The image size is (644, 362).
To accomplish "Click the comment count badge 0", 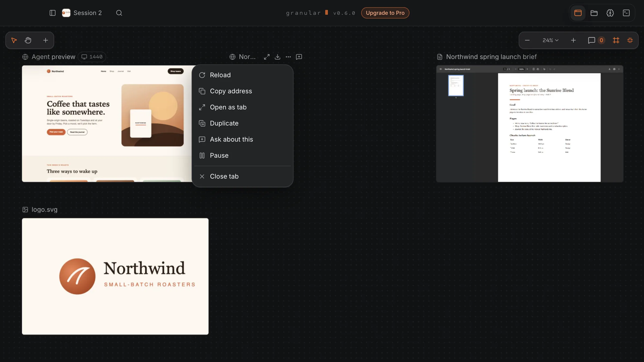I will (601, 40).
